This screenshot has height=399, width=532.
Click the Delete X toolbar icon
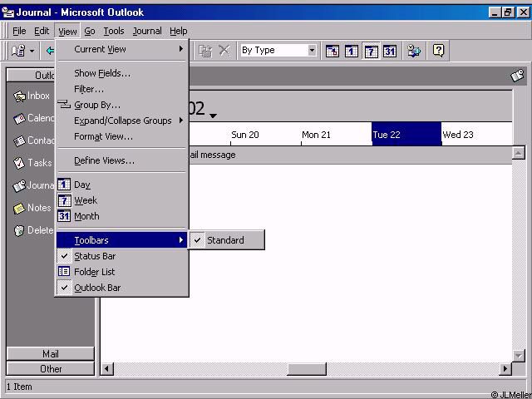coord(224,51)
